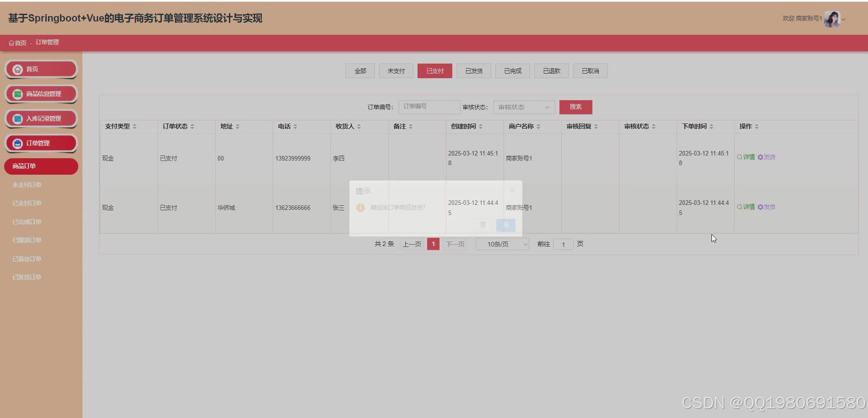
Task: Close the 提示 confirmation dialog
Action: [x=512, y=190]
